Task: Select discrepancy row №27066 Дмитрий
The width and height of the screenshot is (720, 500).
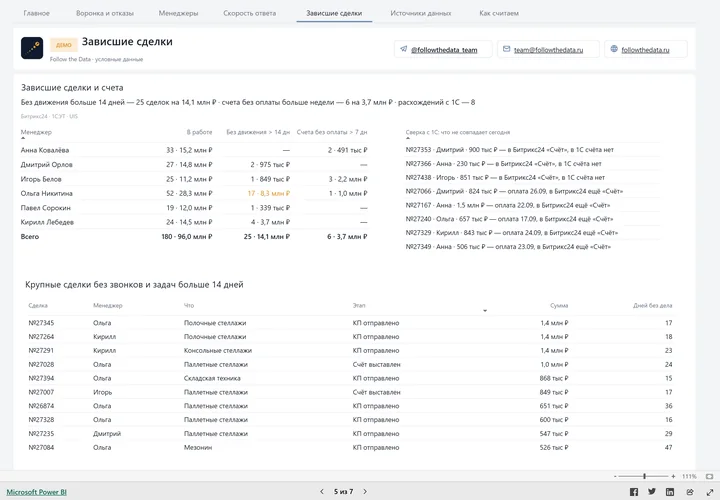Action: tap(533, 191)
